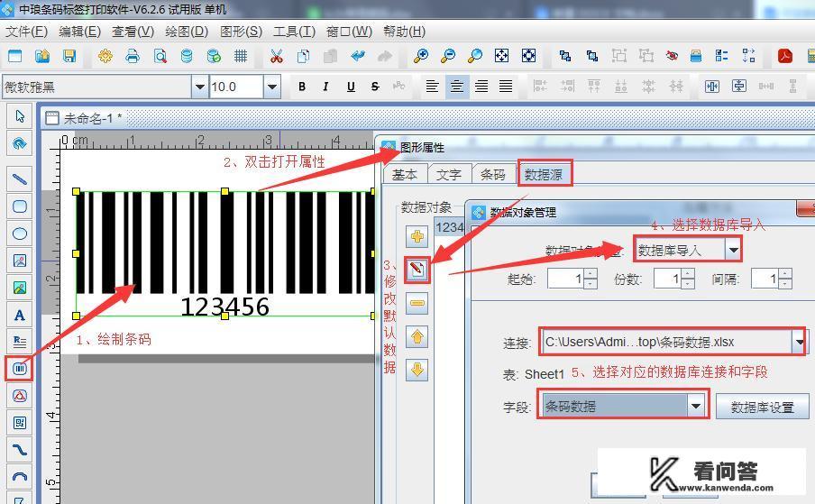Click the zoom in magnifier
815x504 pixels.
[420, 56]
